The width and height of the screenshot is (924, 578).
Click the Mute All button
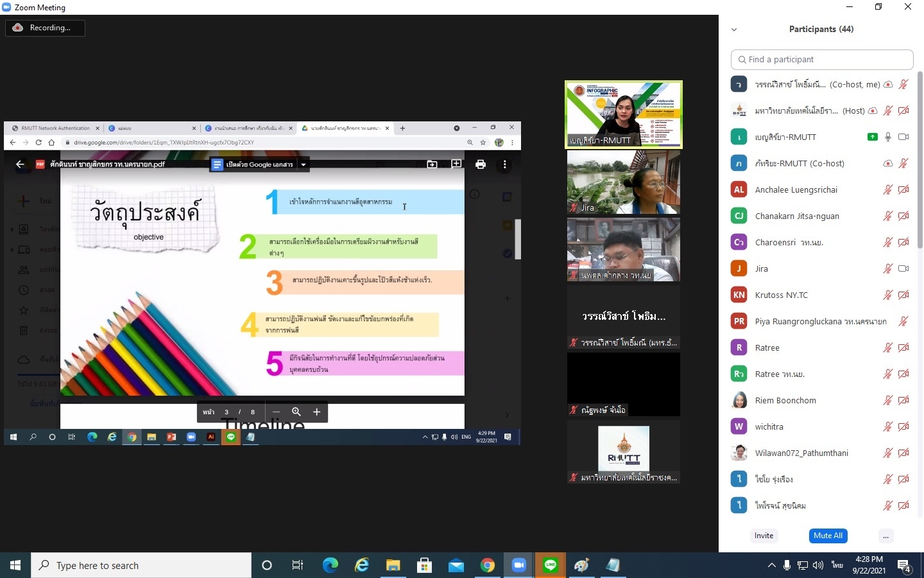[x=828, y=536]
